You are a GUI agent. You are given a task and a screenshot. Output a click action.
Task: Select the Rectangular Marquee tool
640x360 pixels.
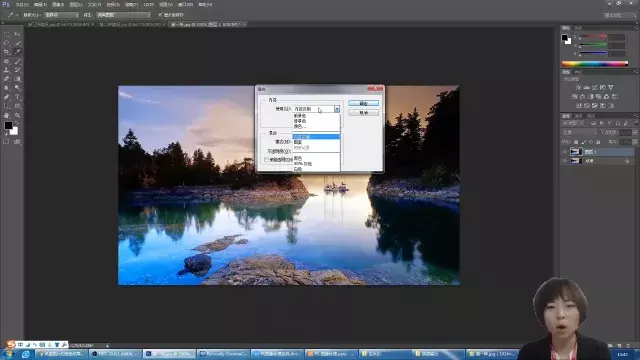click(7, 34)
